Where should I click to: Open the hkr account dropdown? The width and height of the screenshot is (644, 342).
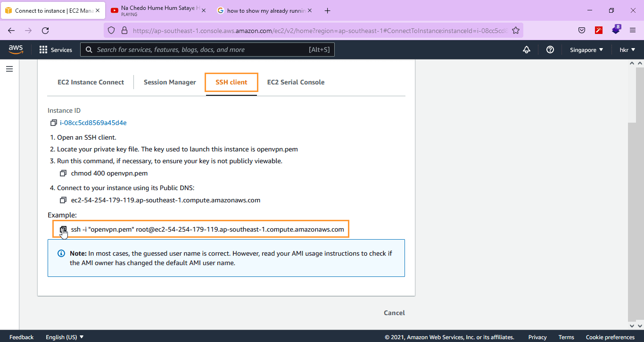point(627,50)
